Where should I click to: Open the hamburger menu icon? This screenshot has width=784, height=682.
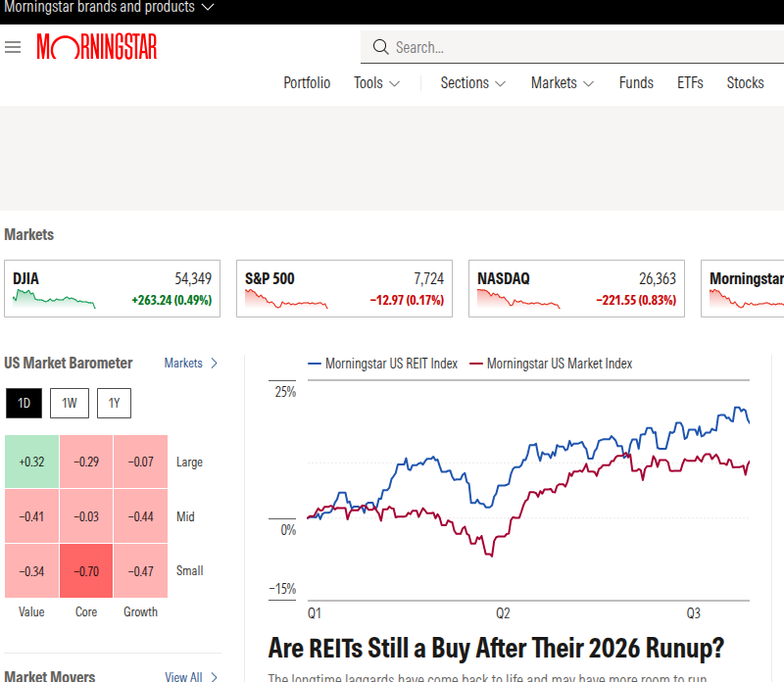[x=13, y=47]
